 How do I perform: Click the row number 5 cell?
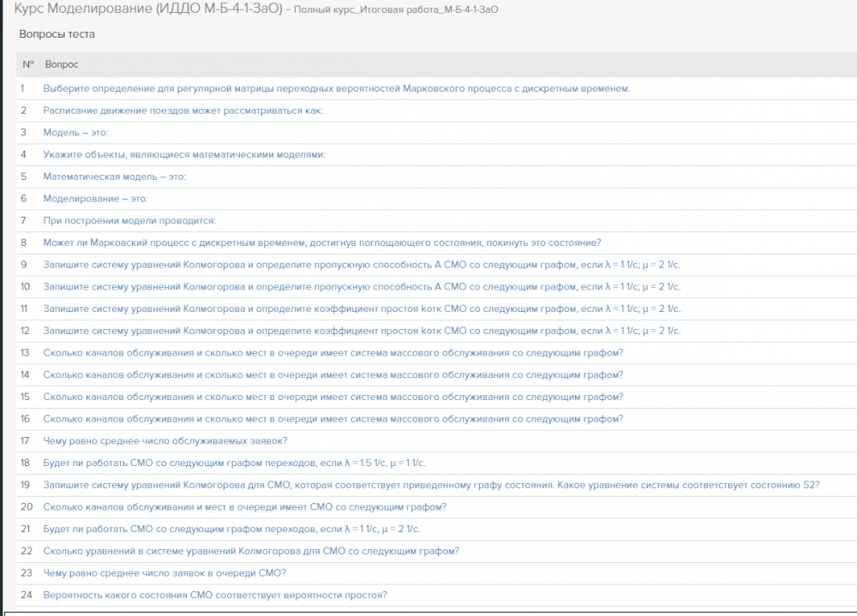click(x=23, y=176)
